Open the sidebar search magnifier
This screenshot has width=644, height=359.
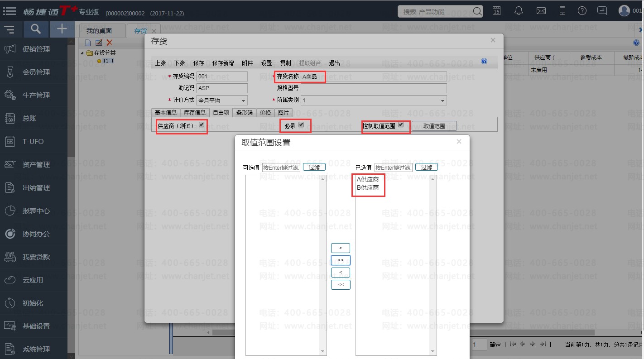[36, 29]
